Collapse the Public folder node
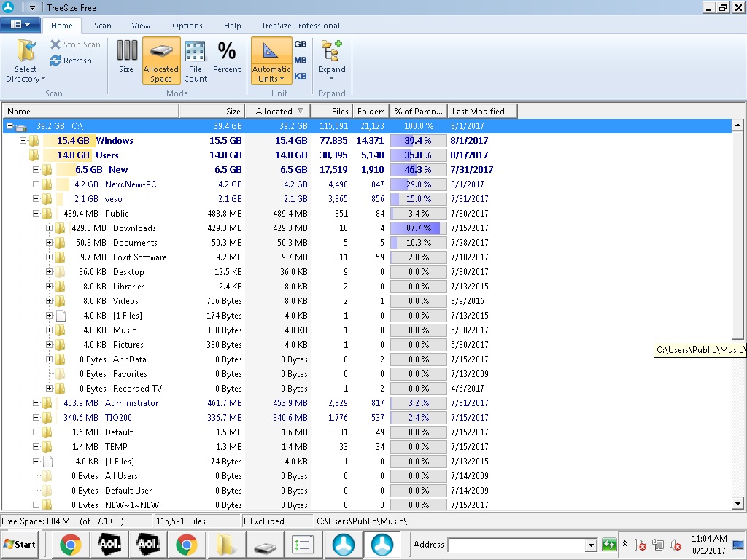 [x=36, y=214]
